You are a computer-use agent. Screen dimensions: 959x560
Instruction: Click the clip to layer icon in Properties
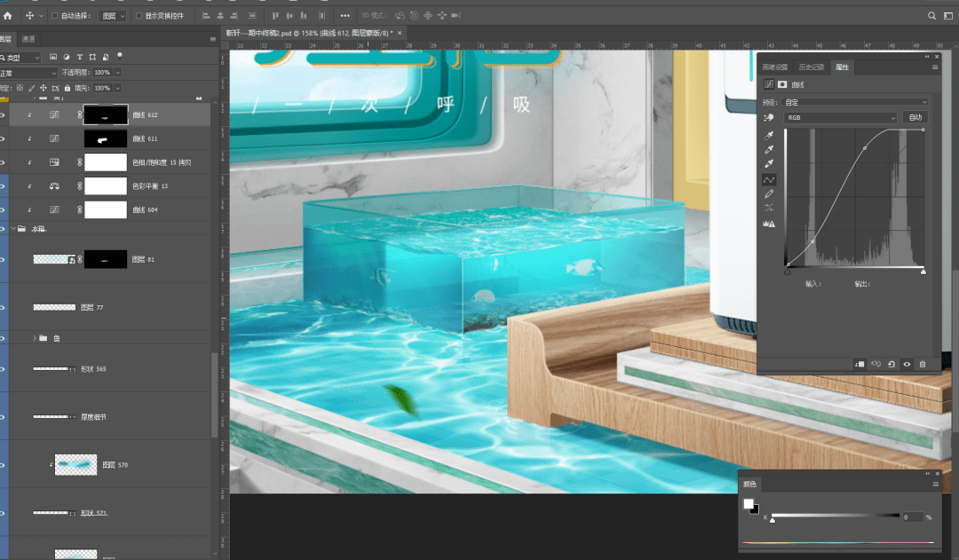click(x=860, y=364)
